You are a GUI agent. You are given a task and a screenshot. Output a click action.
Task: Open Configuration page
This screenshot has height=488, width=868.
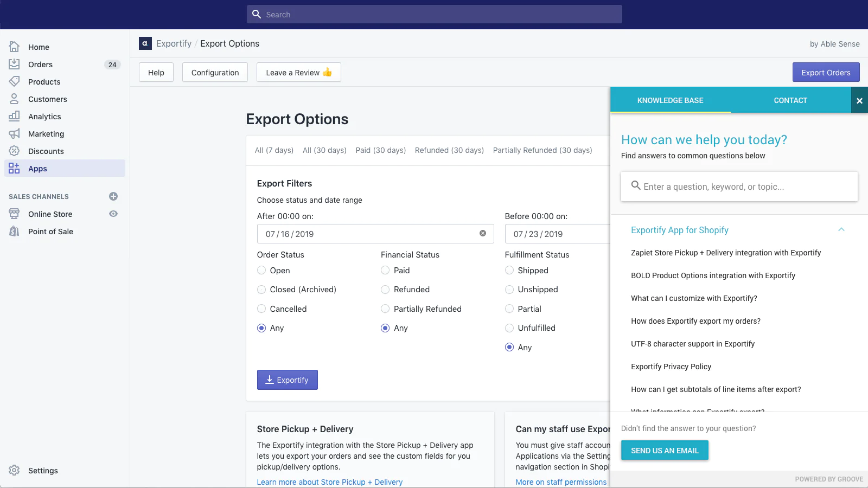(x=215, y=72)
